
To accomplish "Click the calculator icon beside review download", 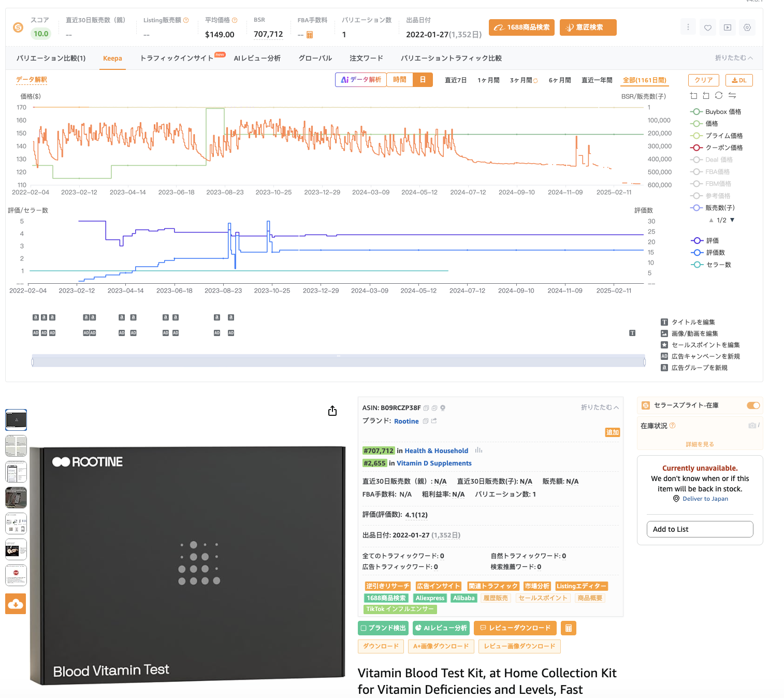I will click(x=568, y=628).
